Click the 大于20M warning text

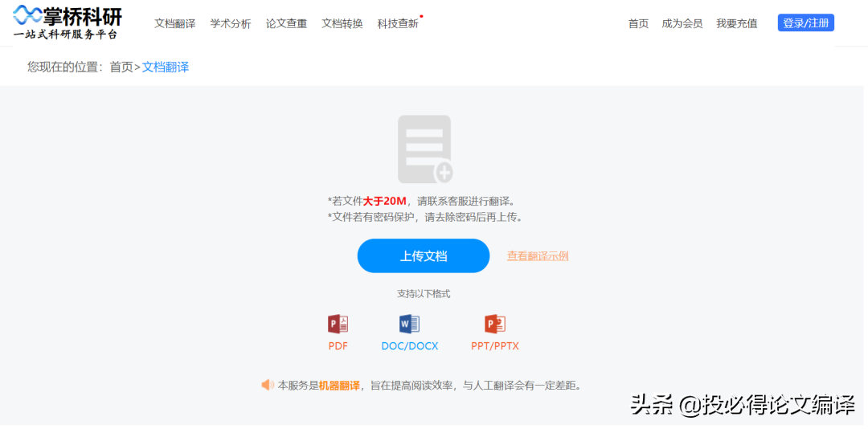tap(384, 200)
